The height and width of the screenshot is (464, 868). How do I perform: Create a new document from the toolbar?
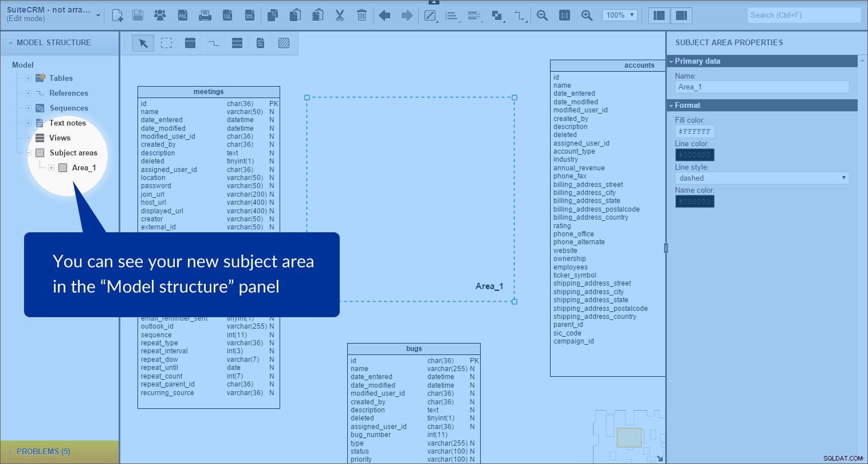(117, 15)
